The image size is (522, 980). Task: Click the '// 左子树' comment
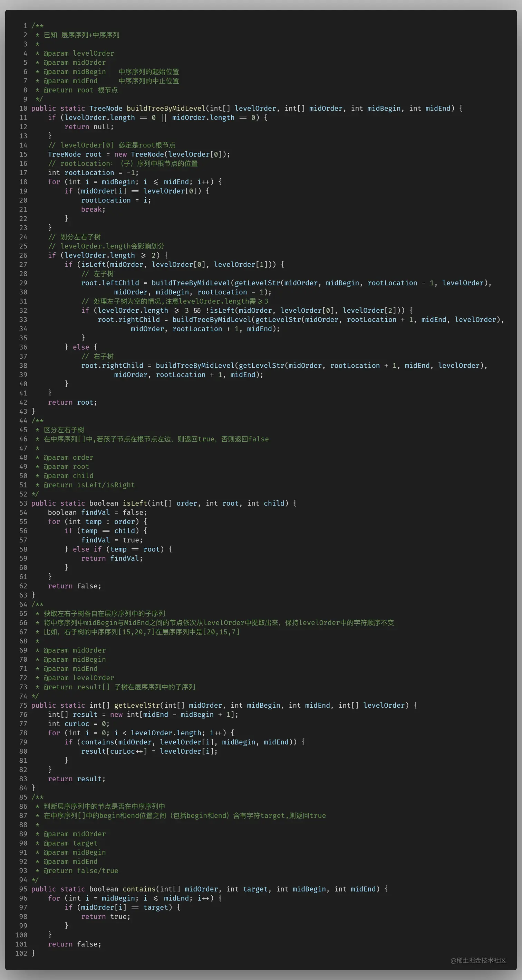[97, 274]
